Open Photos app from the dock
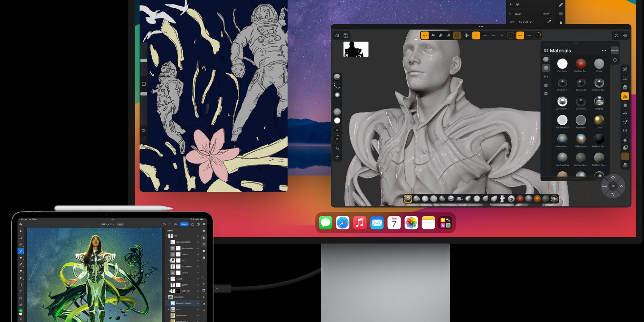 tap(411, 223)
